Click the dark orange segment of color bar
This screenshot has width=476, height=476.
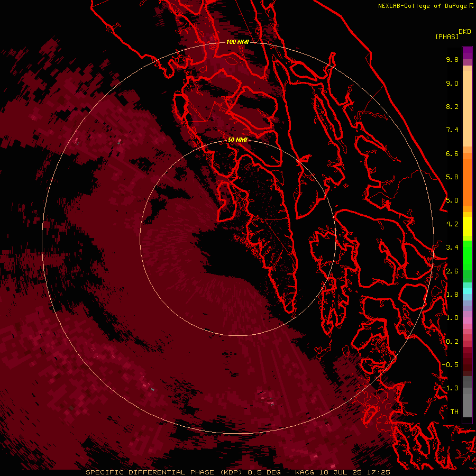[467, 182]
